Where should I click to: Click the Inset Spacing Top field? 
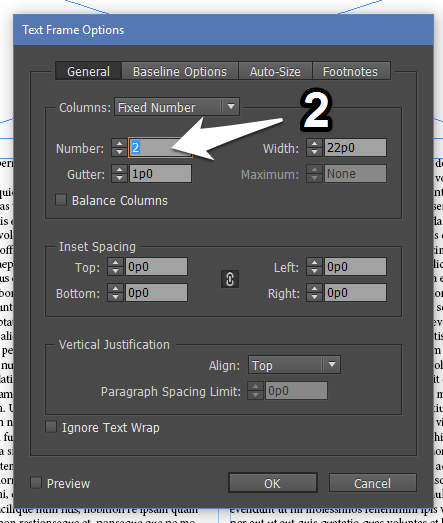pos(156,267)
